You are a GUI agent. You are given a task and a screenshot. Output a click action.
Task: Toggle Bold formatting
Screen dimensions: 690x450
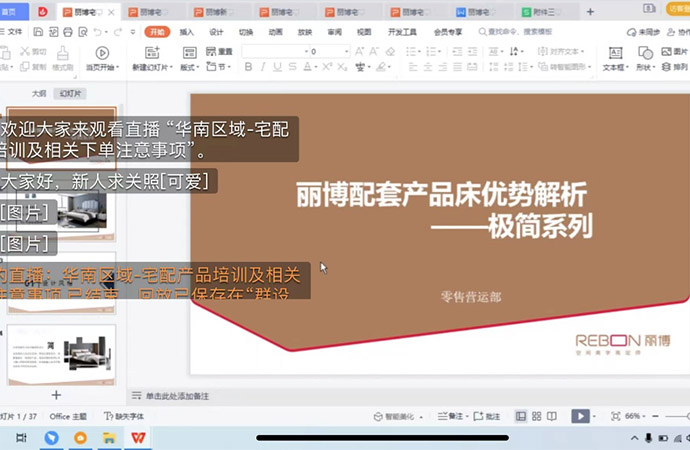pyautogui.click(x=248, y=67)
